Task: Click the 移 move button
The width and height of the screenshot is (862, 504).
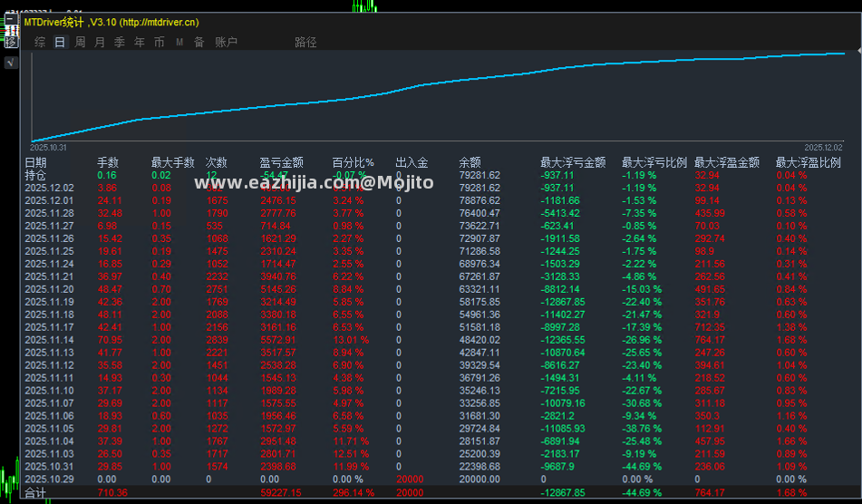Action: point(11,42)
